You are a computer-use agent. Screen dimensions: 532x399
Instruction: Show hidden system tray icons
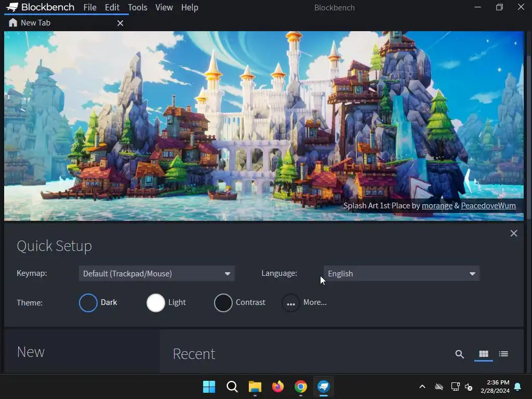422,387
